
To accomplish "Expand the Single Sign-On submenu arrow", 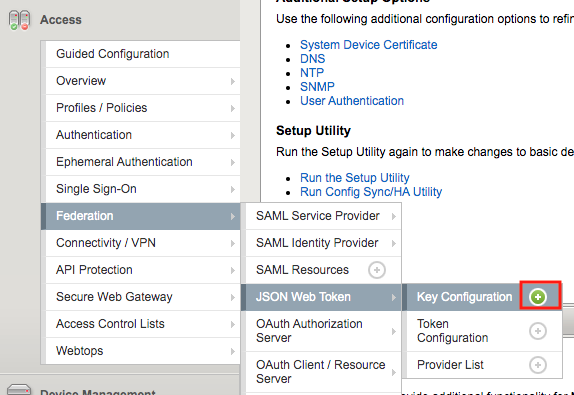I will [x=233, y=189].
